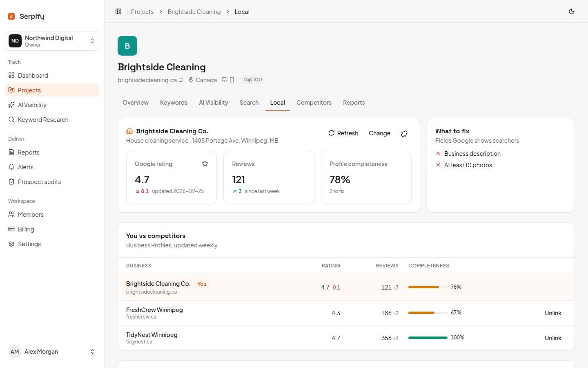Click the desktop device icon
Screen dimensions: 588x368
pyautogui.click(x=225, y=80)
